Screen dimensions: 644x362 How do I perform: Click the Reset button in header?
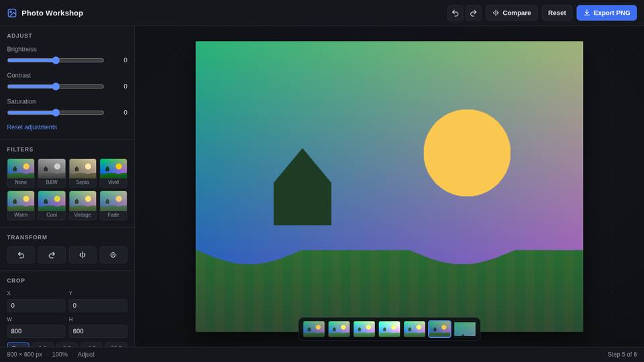point(557,13)
